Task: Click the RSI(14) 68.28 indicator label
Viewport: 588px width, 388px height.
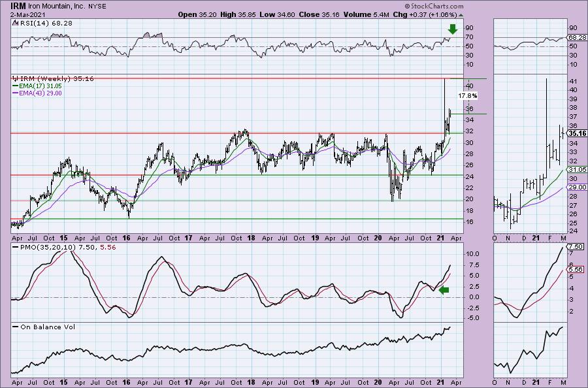Action: [x=42, y=24]
